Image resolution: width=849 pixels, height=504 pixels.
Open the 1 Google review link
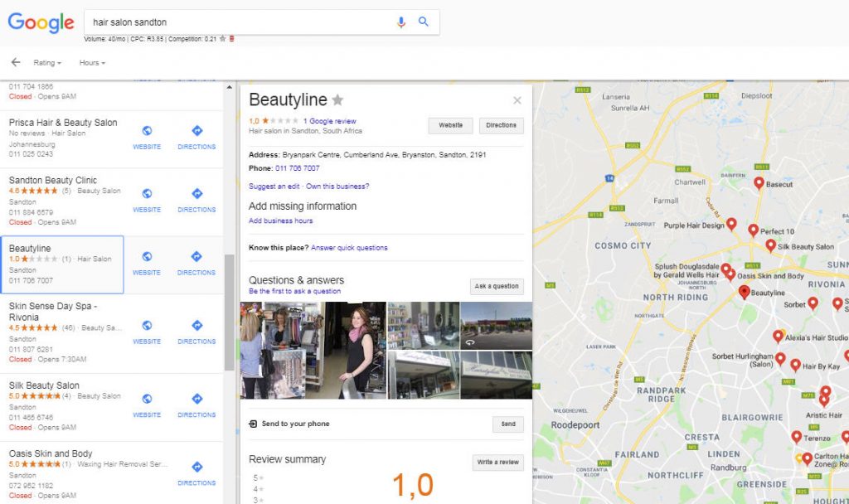point(329,121)
